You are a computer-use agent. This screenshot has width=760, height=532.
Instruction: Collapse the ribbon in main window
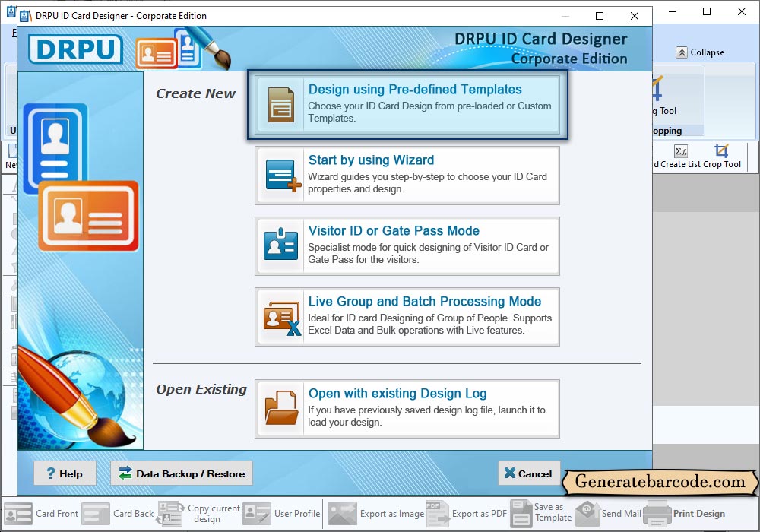701,52
